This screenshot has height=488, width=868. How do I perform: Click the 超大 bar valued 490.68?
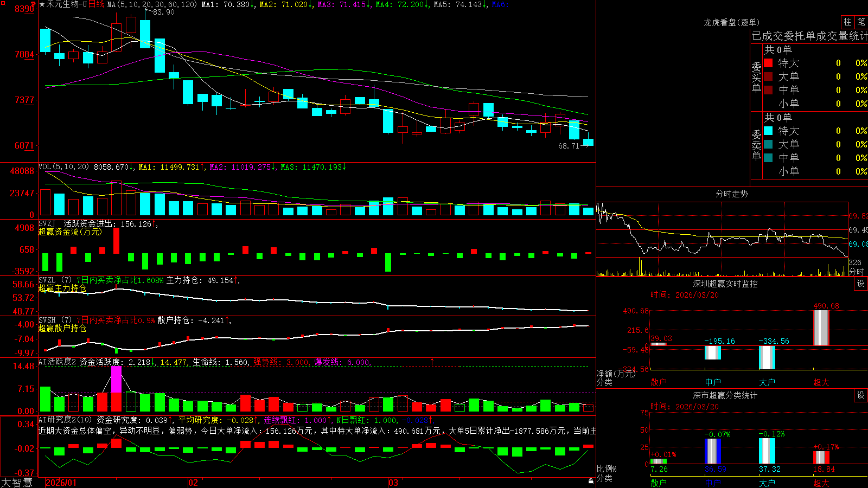(x=821, y=328)
